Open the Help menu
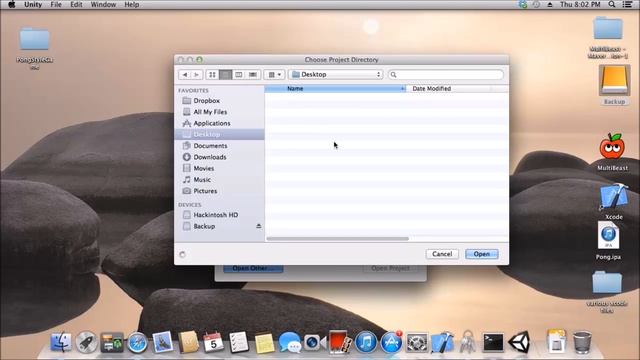This screenshot has width=640, height=360. 131,4
